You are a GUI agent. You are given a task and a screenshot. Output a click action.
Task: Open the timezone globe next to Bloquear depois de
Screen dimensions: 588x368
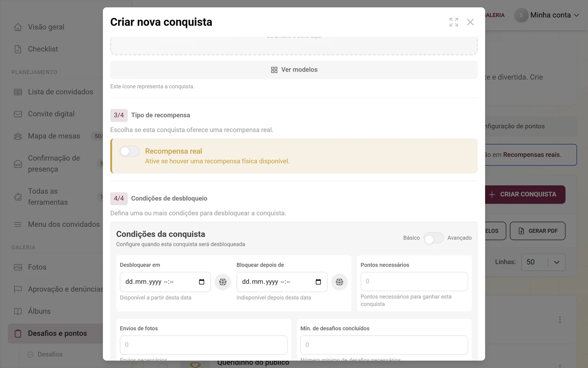pyautogui.click(x=339, y=282)
